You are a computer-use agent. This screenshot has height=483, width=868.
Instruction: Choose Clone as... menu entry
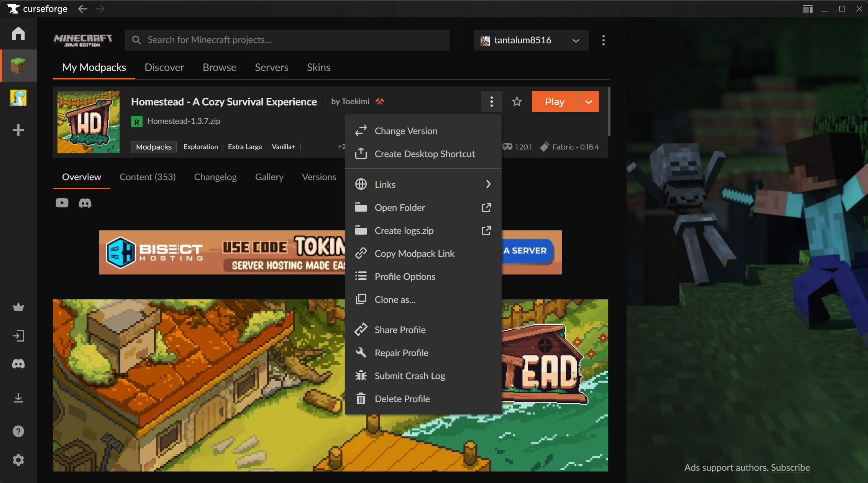[x=423, y=299]
